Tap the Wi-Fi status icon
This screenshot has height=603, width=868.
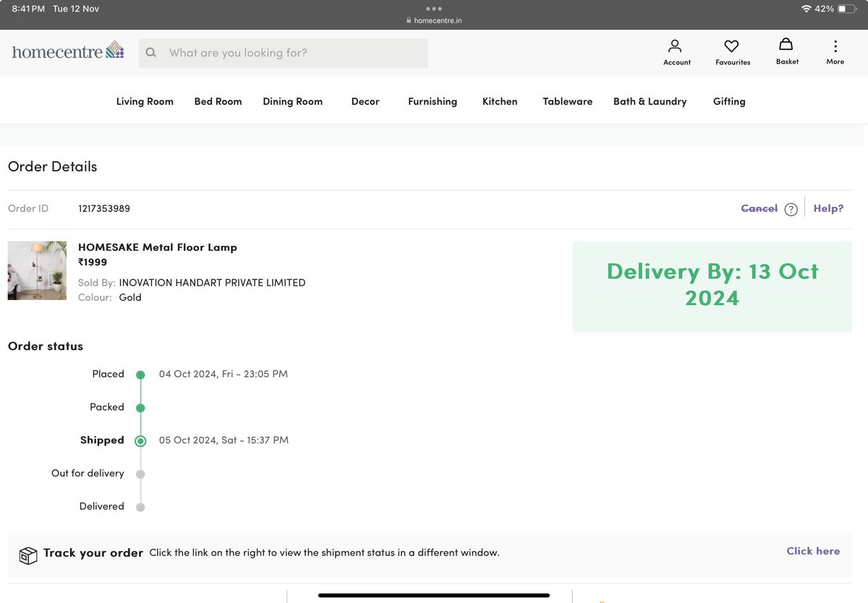pos(807,9)
